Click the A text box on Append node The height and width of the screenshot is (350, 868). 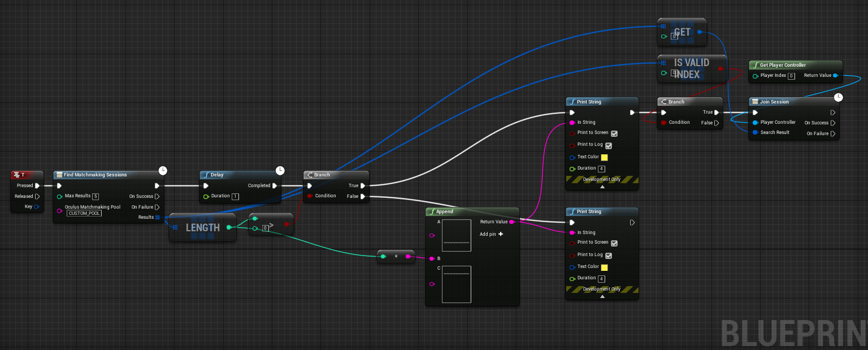(x=457, y=236)
